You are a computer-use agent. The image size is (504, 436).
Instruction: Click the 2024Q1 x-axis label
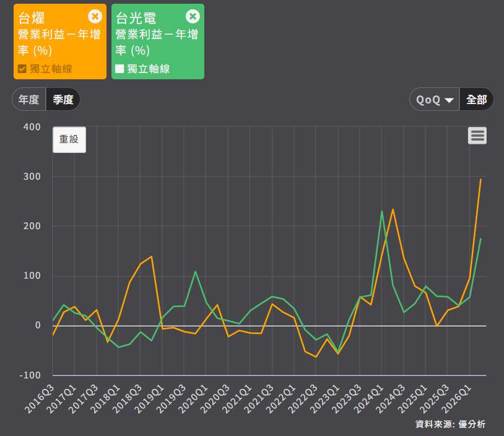[368, 398]
